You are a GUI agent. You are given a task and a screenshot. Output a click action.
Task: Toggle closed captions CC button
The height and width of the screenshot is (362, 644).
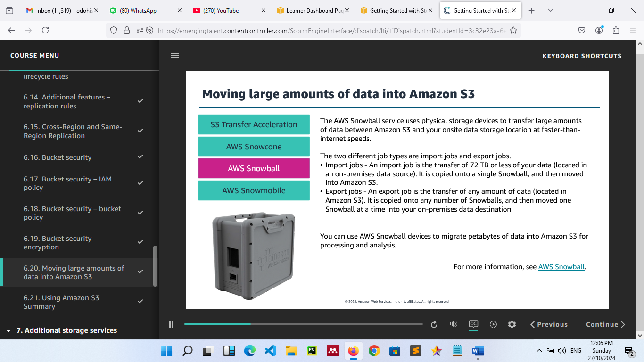tap(473, 324)
